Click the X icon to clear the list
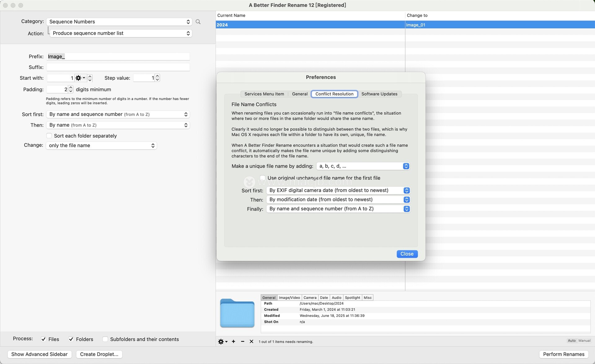Image resolution: width=595 pixels, height=364 pixels. click(251, 341)
